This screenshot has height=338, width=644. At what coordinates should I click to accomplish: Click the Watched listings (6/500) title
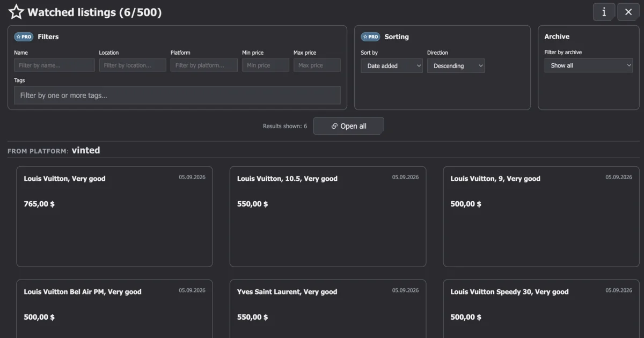94,12
